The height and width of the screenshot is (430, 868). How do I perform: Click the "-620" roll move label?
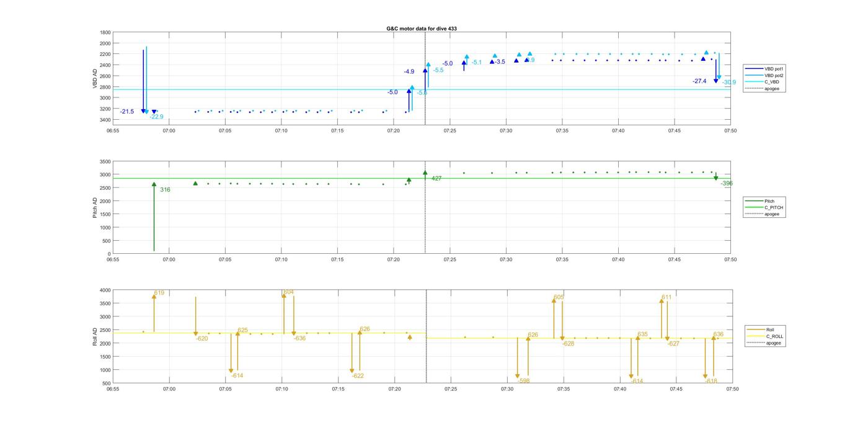202,339
